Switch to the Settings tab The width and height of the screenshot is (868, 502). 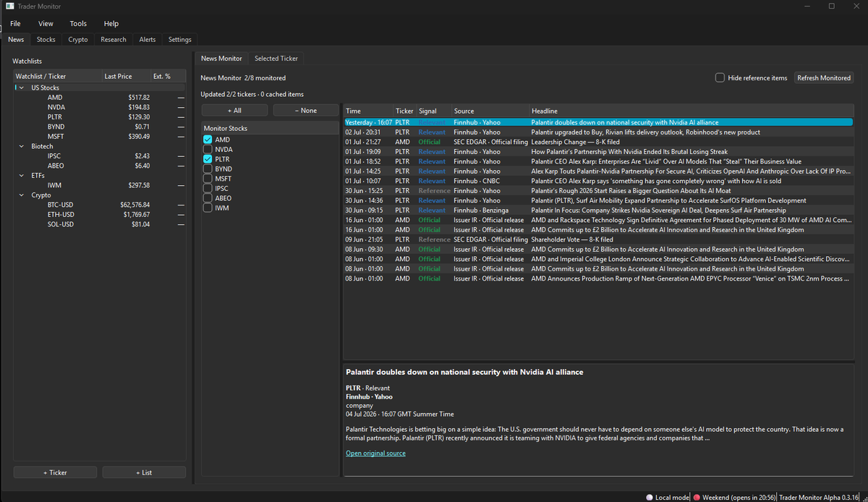[x=180, y=40]
